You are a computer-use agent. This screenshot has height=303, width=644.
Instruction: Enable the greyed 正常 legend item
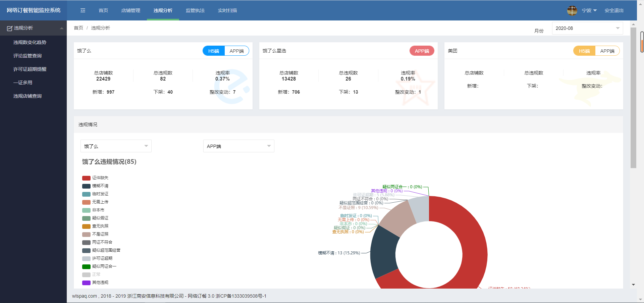(x=91, y=274)
